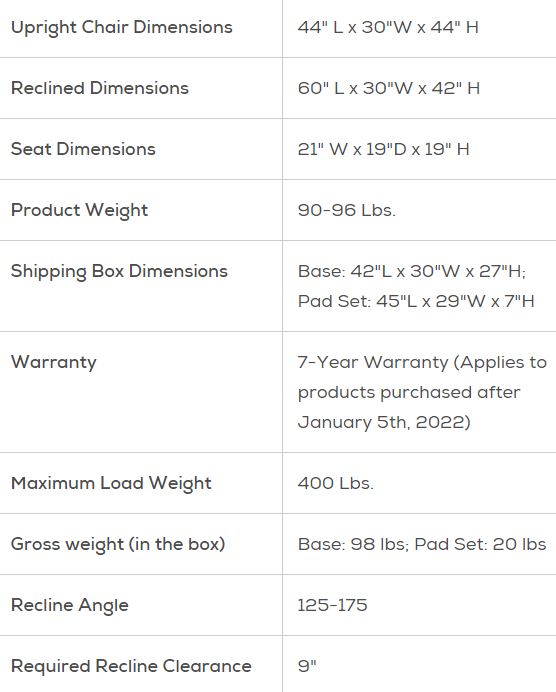Click the Base: 42"L x 30"W x 27"H text
The image size is (556, 692).
pyautogui.click(x=412, y=271)
